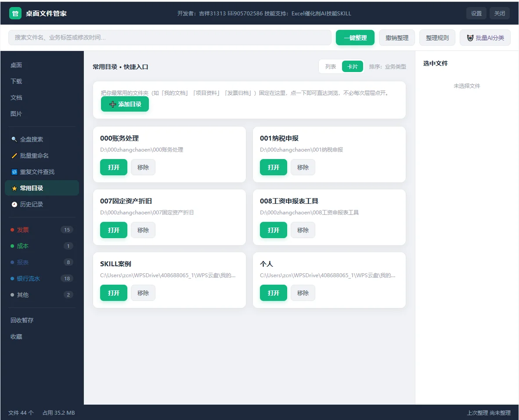Open 设置 in the title bar
The height and width of the screenshot is (420, 519).
coord(476,13)
